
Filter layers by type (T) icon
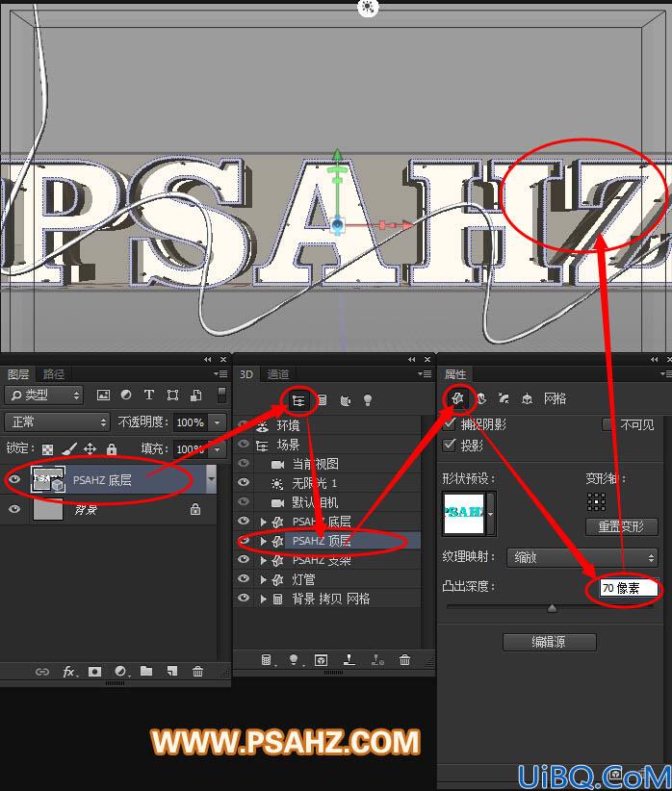click(x=149, y=395)
